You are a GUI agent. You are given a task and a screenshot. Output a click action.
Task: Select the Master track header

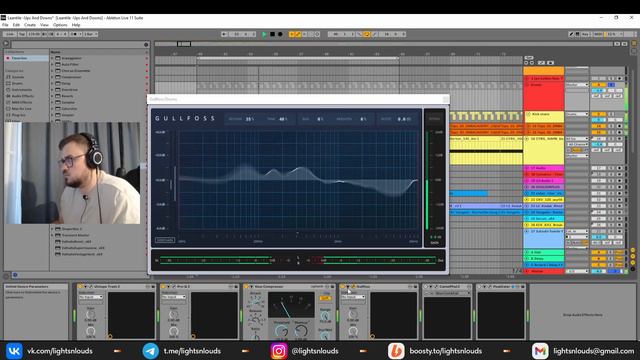pos(544,271)
